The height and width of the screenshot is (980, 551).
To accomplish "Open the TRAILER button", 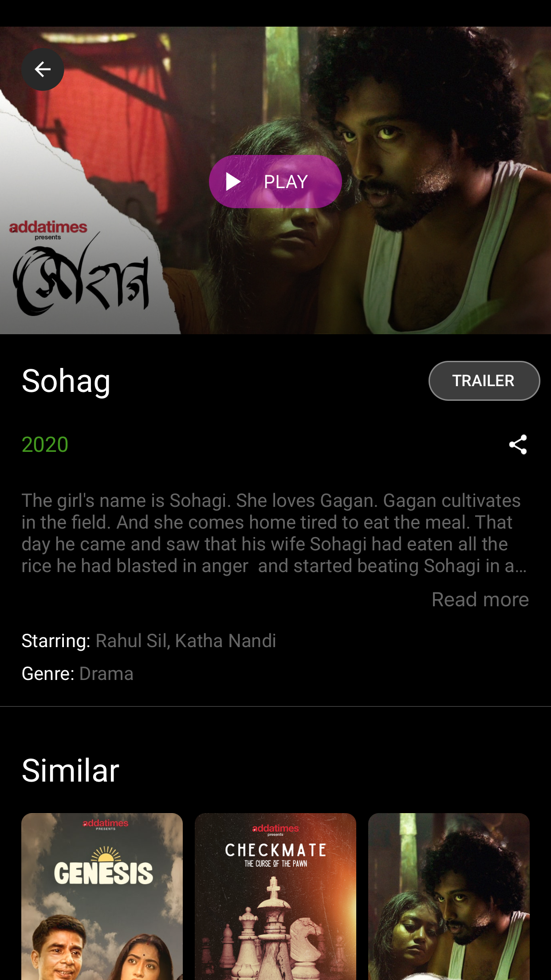I will (x=484, y=381).
